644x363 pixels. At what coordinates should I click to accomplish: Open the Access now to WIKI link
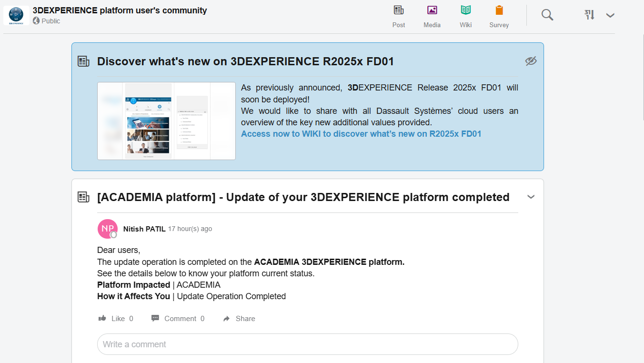click(x=361, y=134)
